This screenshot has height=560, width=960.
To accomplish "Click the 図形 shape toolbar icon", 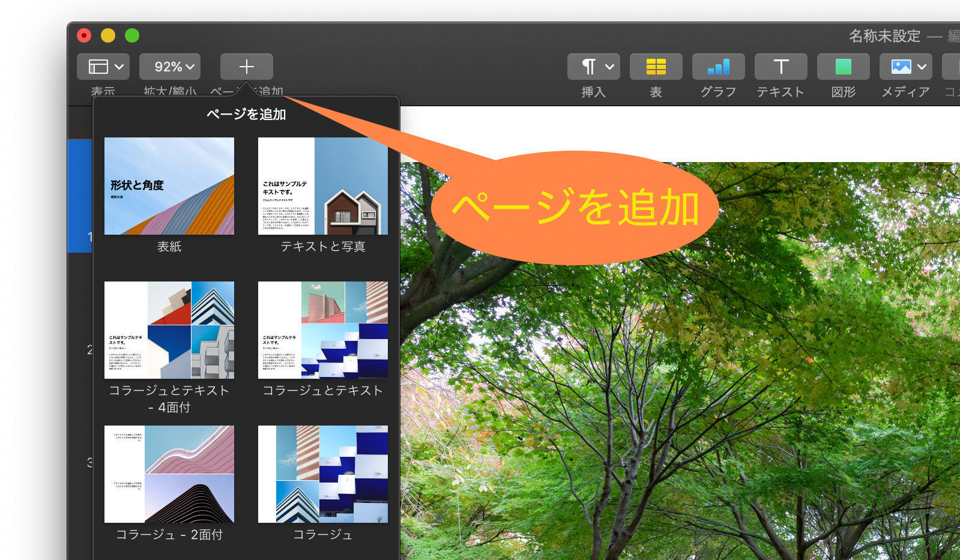I will 843,67.
